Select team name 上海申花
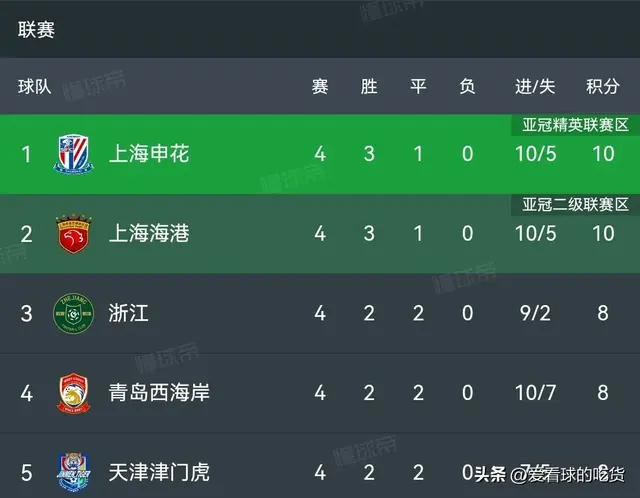The height and width of the screenshot is (498, 640). 151,154
